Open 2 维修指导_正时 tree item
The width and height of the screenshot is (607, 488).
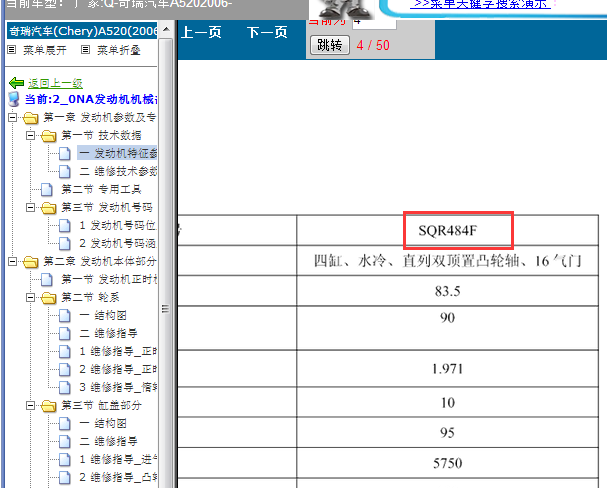(x=118, y=369)
